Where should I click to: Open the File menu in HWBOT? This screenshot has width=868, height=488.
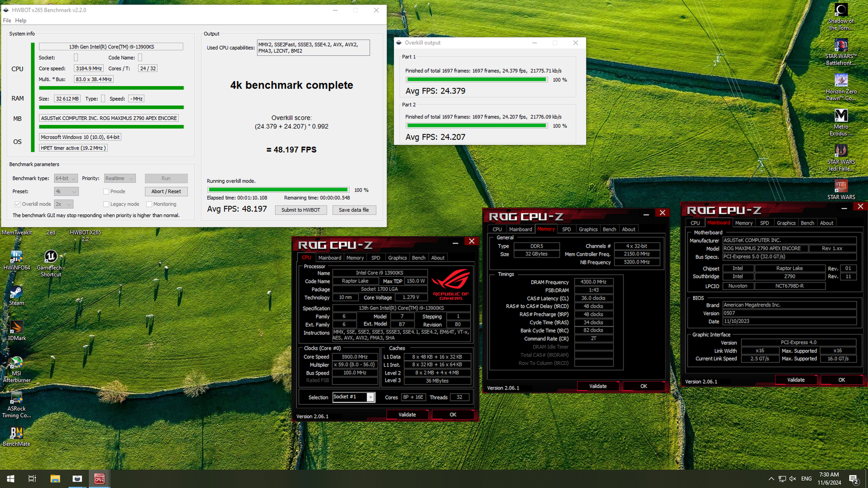point(7,20)
